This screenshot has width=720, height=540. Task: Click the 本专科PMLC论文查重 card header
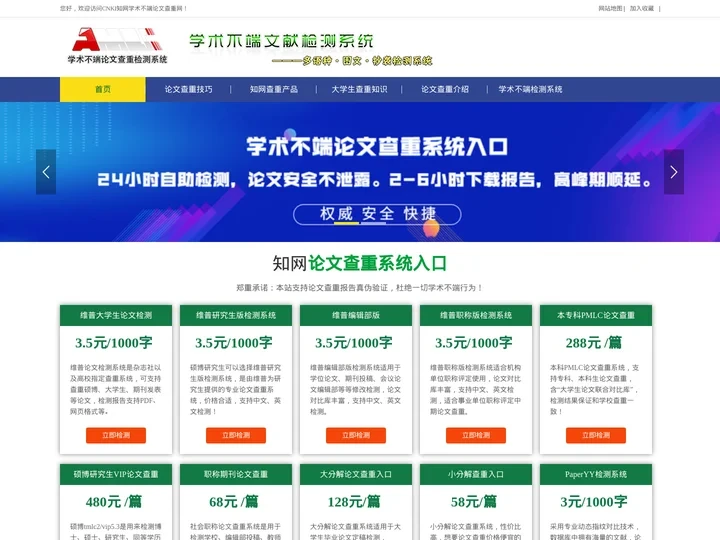[x=596, y=315]
